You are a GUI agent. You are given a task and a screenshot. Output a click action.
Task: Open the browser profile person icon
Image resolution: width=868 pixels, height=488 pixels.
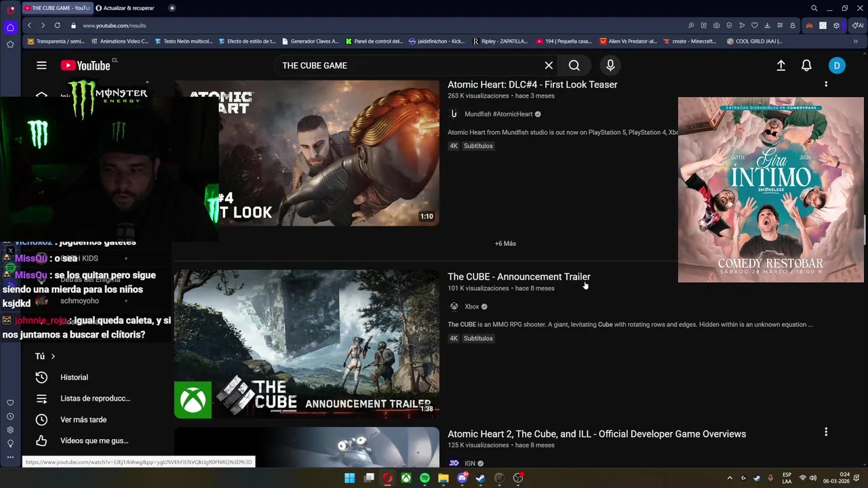(x=793, y=26)
